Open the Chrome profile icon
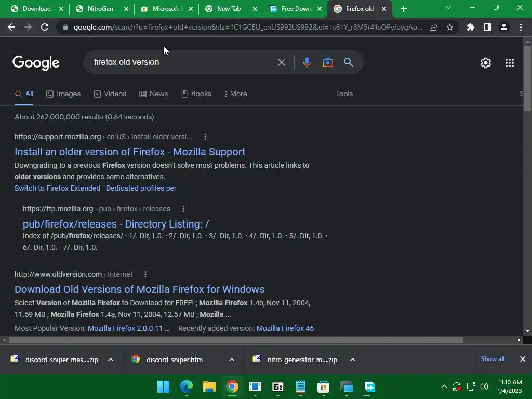Viewport: 532px width, 399px height. coord(504,27)
